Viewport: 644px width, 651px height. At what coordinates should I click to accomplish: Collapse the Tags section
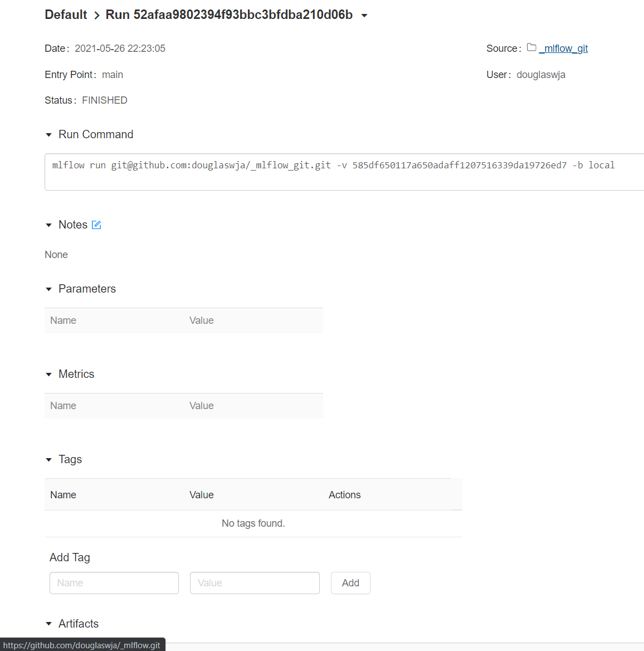click(48, 459)
